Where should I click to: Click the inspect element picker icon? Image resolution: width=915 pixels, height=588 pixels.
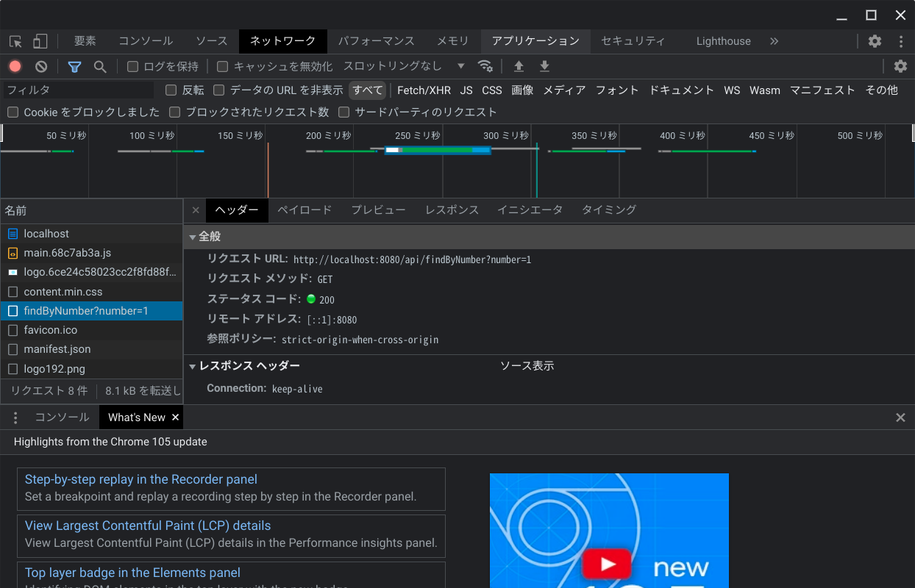(15, 41)
